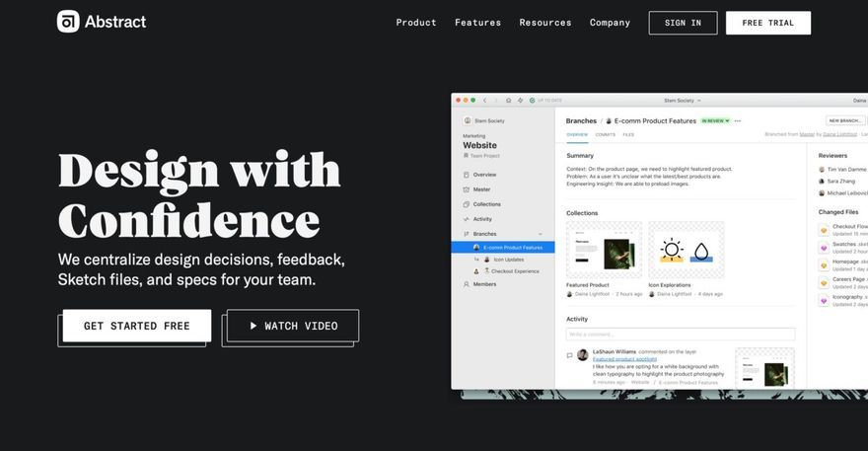Open the Icon Explorations collection thumbnail
868x451 pixels.
coord(686,250)
